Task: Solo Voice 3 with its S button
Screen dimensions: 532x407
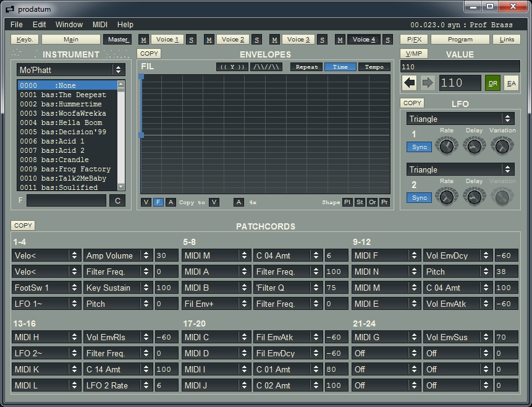Action: [x=322, y=40]
